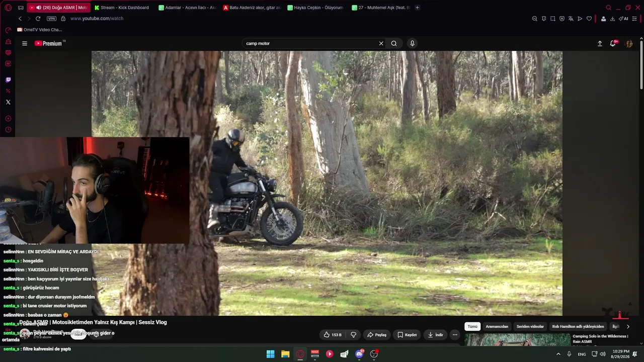Go to the YouTube Premium home logo
The image size is (644, 362).
point(49,43)
